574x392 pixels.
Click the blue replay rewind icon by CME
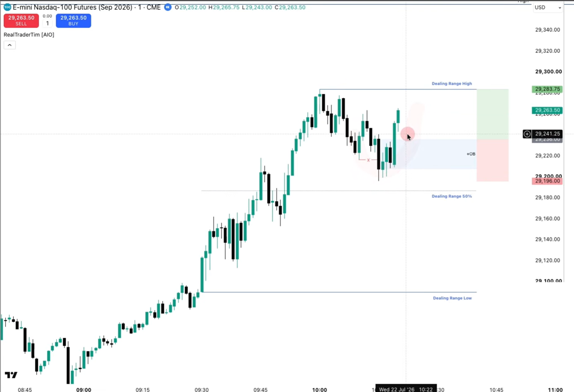[168, 7]
